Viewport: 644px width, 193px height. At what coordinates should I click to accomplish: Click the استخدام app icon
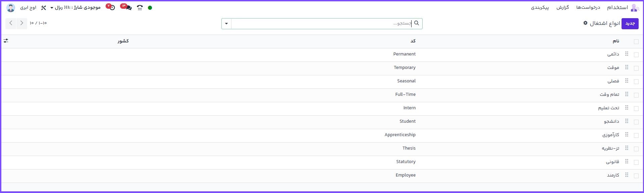[634, 8]
